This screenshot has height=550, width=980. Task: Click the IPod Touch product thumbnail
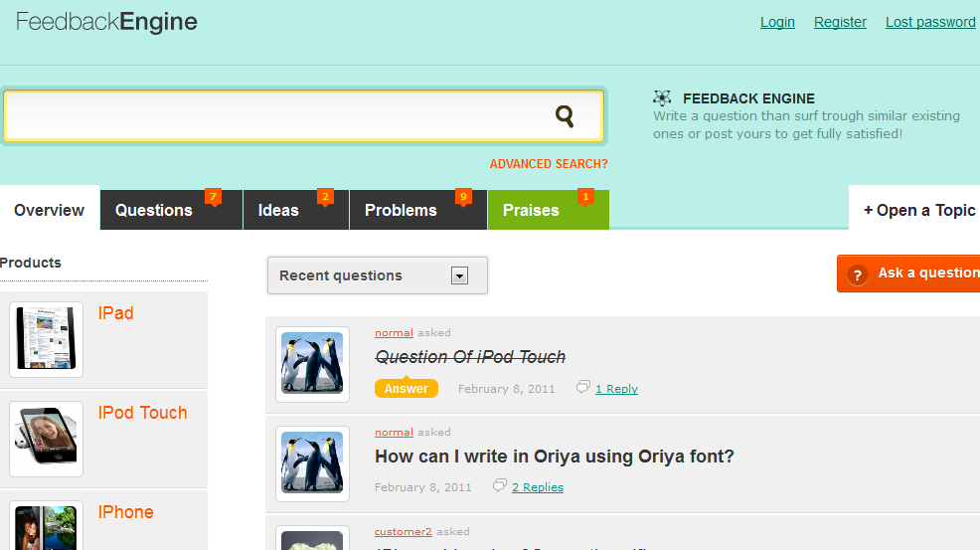tap(47, 439)
